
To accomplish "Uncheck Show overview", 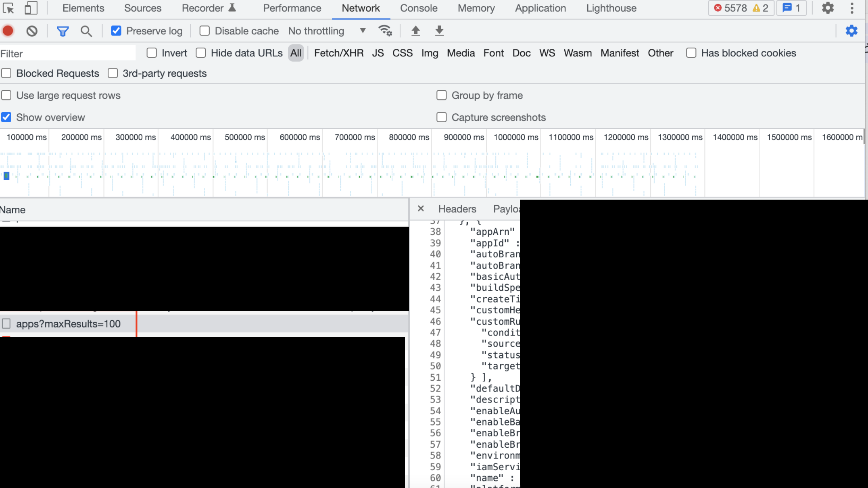I will tap(6, 117).
